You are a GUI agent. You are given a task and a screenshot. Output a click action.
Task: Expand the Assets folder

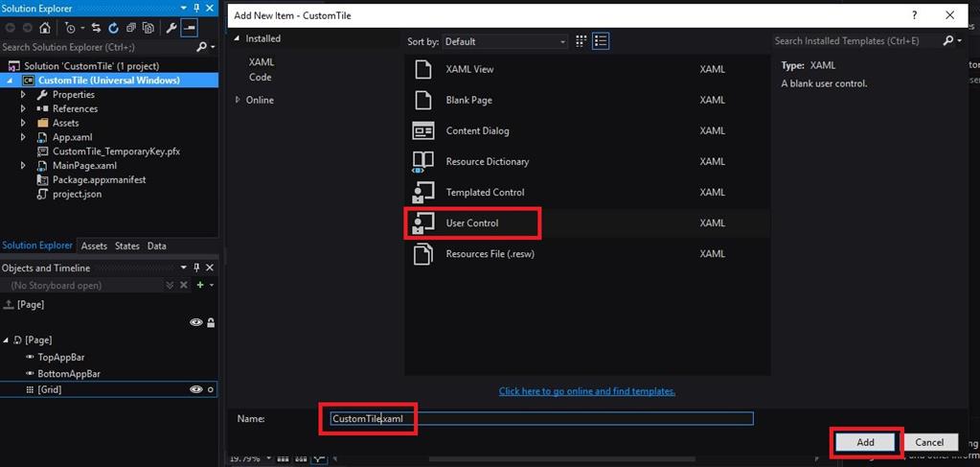[23, 124]
